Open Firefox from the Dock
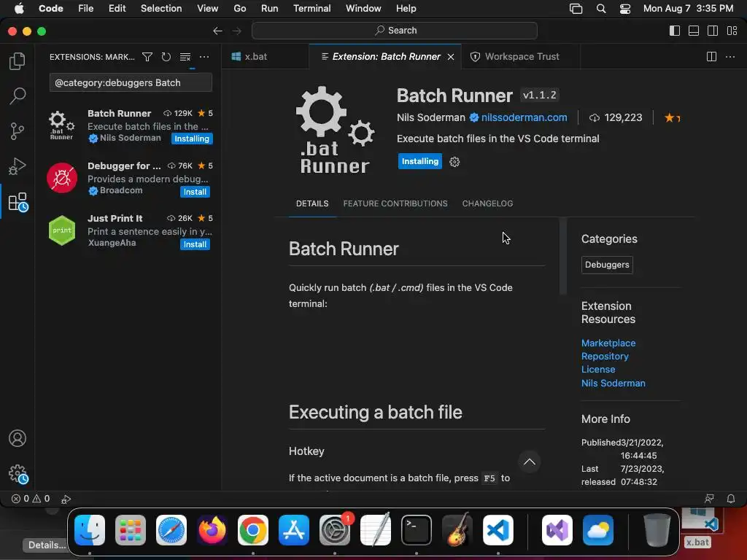Screen dimensions: 747x560 (x=212, y=530)
